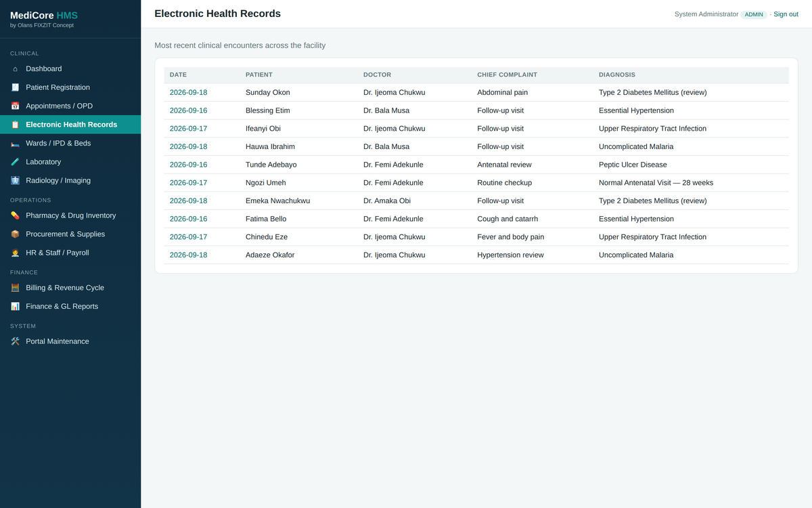
Task: Click the Billing & Revenue Cycle abacus icon
Action: [15, 287]
